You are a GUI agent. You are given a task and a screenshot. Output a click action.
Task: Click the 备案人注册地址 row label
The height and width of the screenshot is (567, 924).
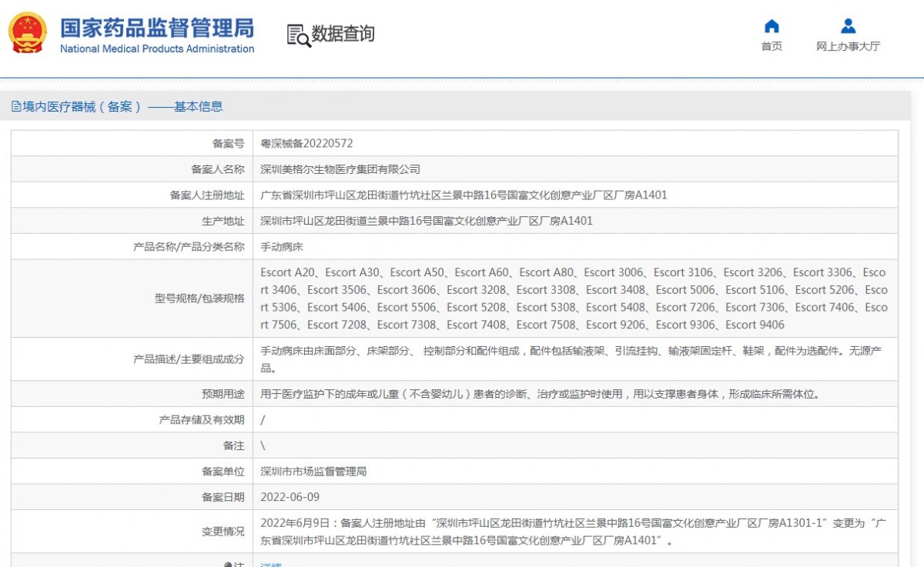tap(207, 195)
